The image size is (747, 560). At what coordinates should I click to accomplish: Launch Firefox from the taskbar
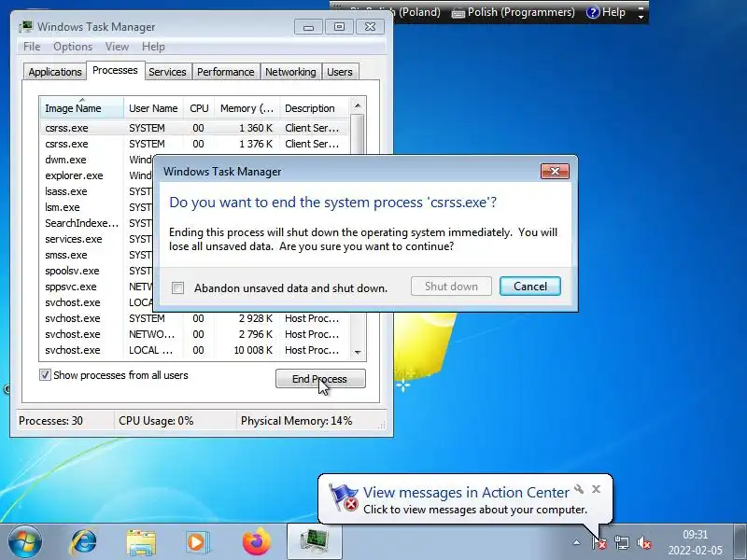257,542
